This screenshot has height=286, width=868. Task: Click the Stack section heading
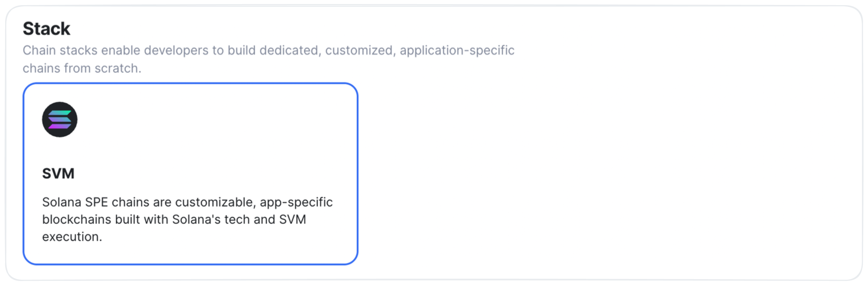click(46, 28)
